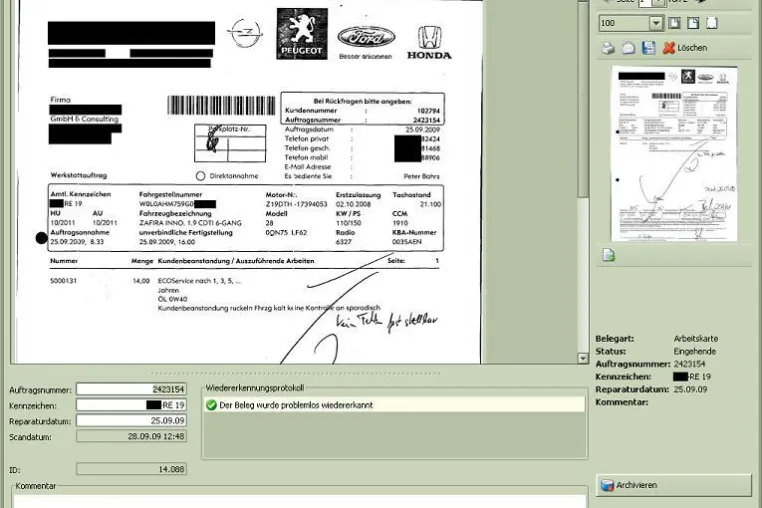The height and width of the screenshot is (508, 762).
Task: Click the document icon with green arrow below thumbnail
Action: [608, 255]
